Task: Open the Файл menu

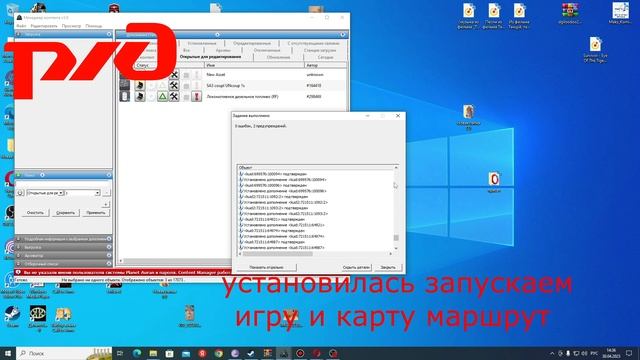Action: point(21,26)
